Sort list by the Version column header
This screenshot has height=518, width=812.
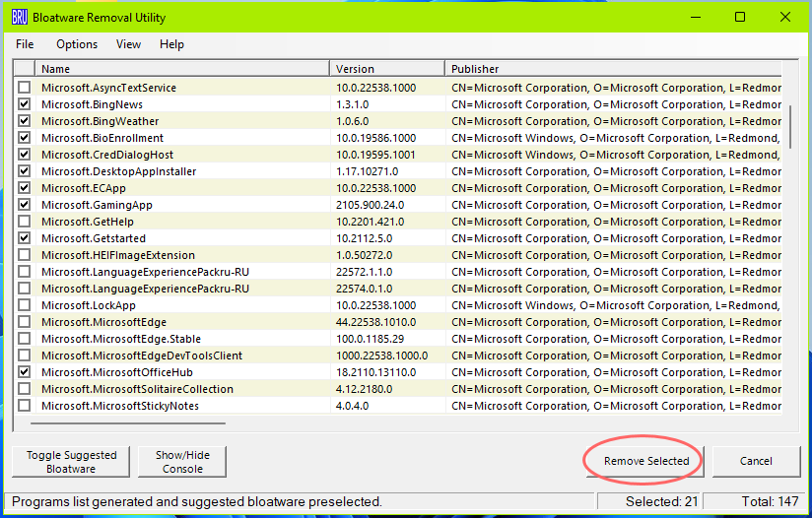(387, 69)
